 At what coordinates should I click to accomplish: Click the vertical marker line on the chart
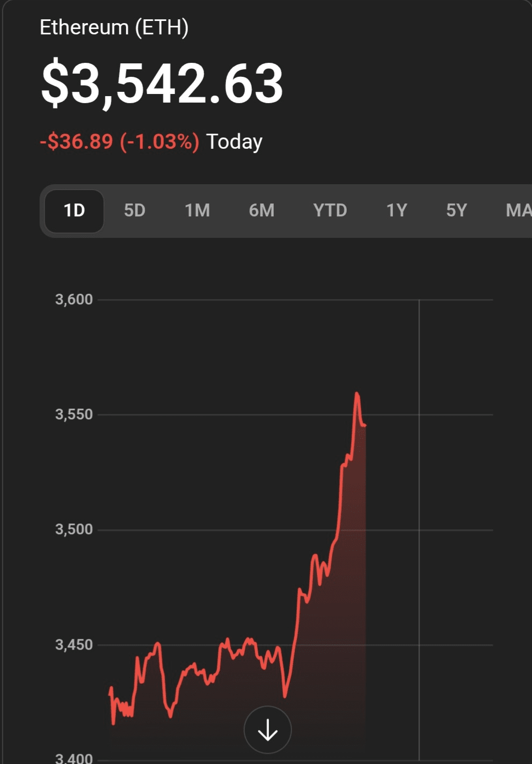click(419, 483)
